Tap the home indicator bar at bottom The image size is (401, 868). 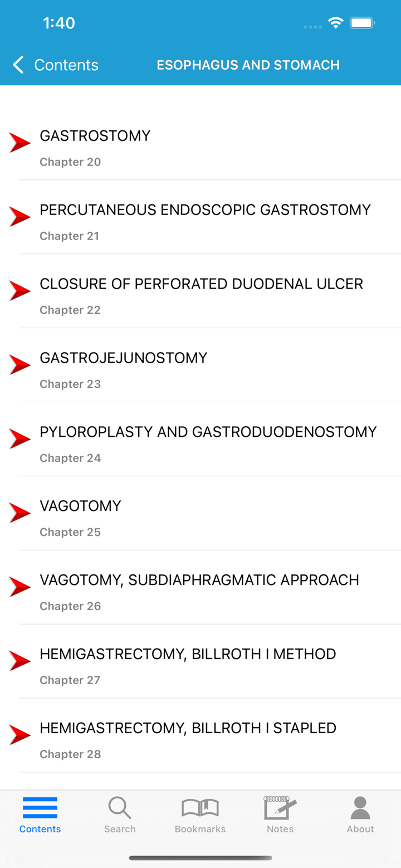pos(200,858)
